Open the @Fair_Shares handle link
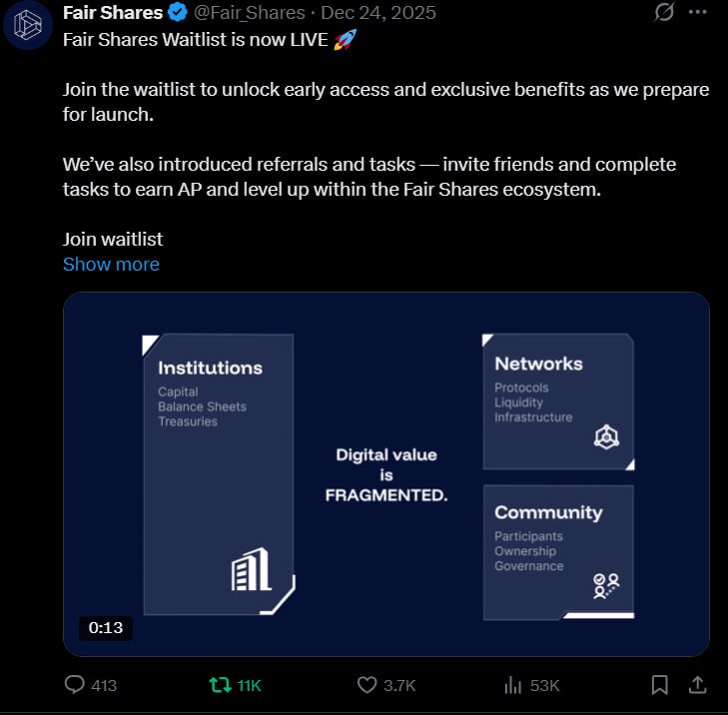Image resolution: width=728 pixels, height=715 pixels. [x=251, y=13]
